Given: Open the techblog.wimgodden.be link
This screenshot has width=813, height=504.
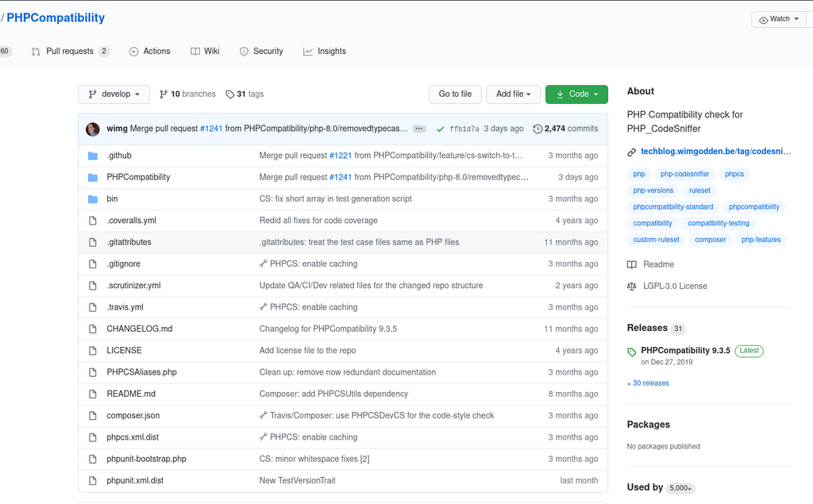Looking at the screenshot, I should pos(715,152).
